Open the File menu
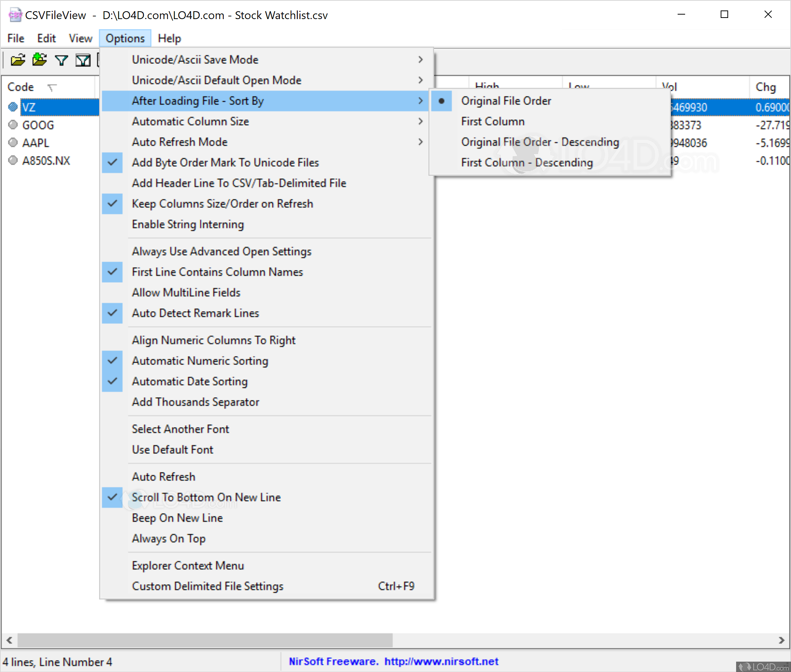The width and height of the screenshot is (791, 672). coord(16,39)
